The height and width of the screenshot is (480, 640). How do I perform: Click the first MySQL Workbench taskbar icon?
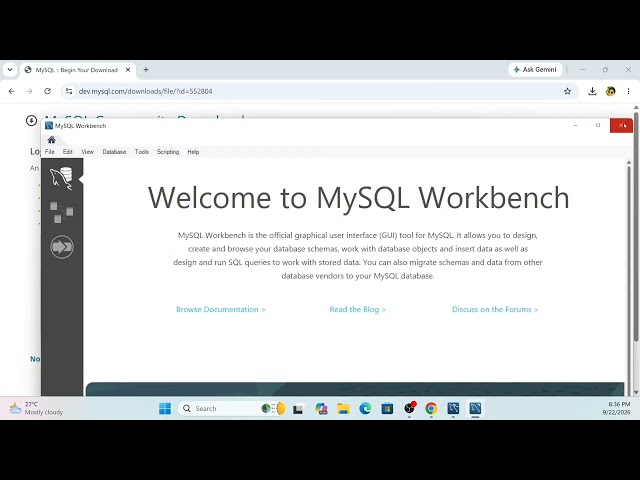pos(453,408)
